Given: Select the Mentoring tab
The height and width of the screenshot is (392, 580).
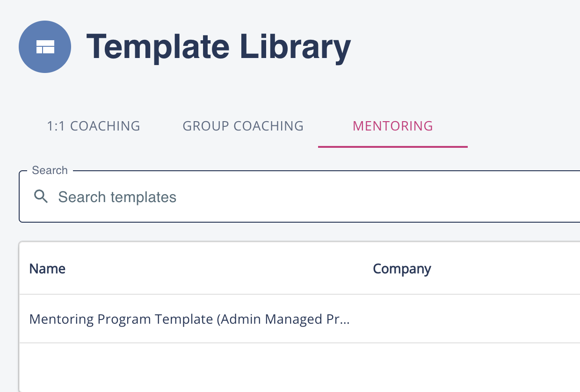Looking at the screenshot, I should click(392, 126).
